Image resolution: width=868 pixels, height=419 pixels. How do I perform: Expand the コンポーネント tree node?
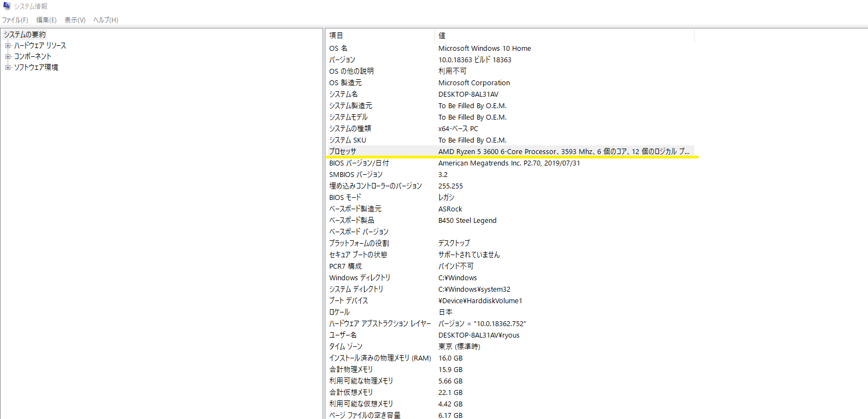click(8, 56)
